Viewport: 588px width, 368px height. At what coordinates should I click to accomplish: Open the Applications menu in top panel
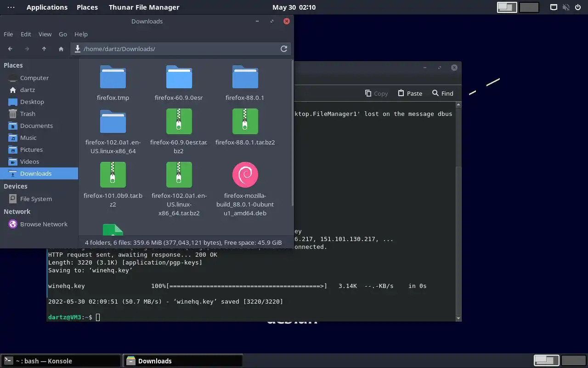click(47, 7)
